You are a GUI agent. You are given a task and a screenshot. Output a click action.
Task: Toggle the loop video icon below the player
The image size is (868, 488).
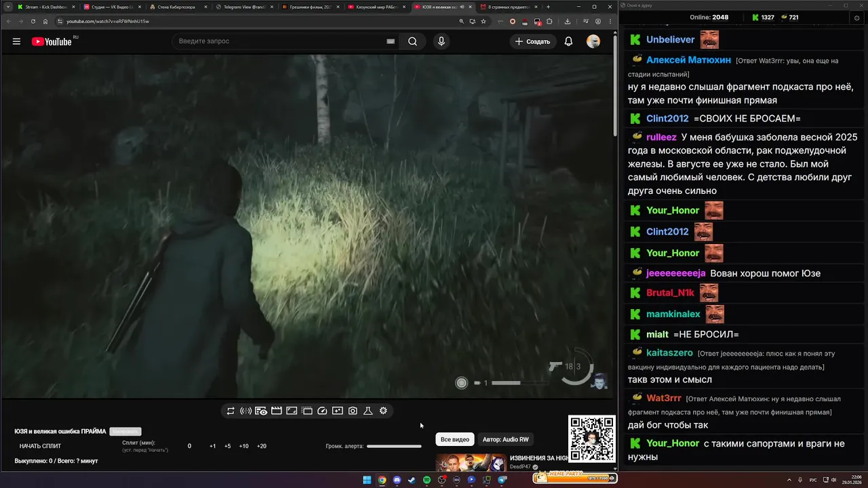pos(231,411)
